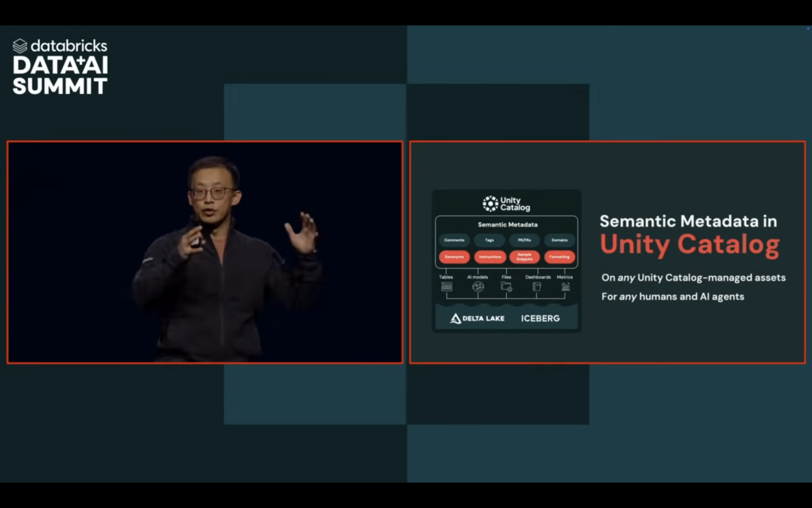Click the Dashboards notebook icon
The image size is (812, 508).
(x=537, y=287)
